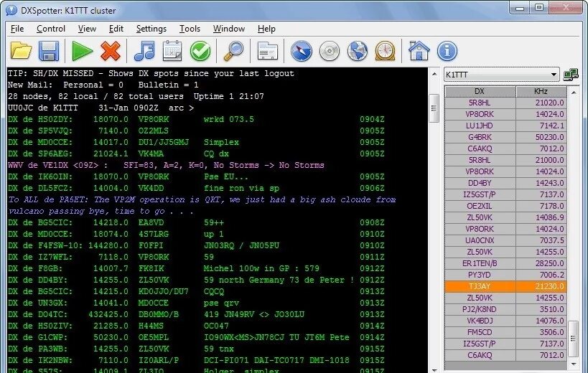The width and height of the screenshot is (588, 373).
Task: Click the 'To ALL de PA5ET' announcement
Action: (x=202, y=205)
